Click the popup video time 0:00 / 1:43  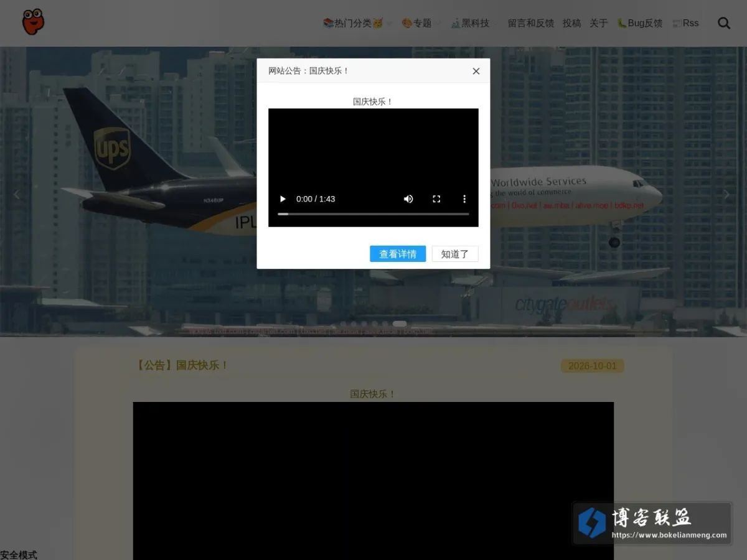point(316,199)
